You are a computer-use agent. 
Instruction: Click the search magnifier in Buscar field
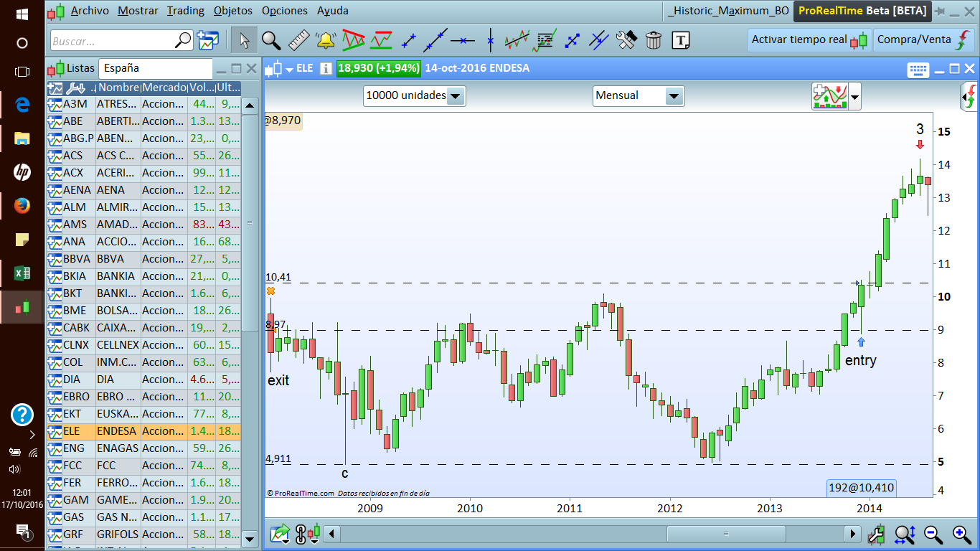[184, 40]
